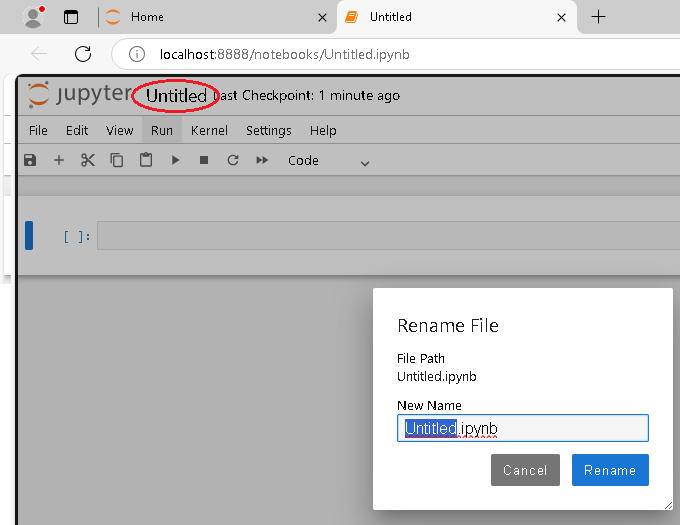Click the browser address bar URL

284,54
